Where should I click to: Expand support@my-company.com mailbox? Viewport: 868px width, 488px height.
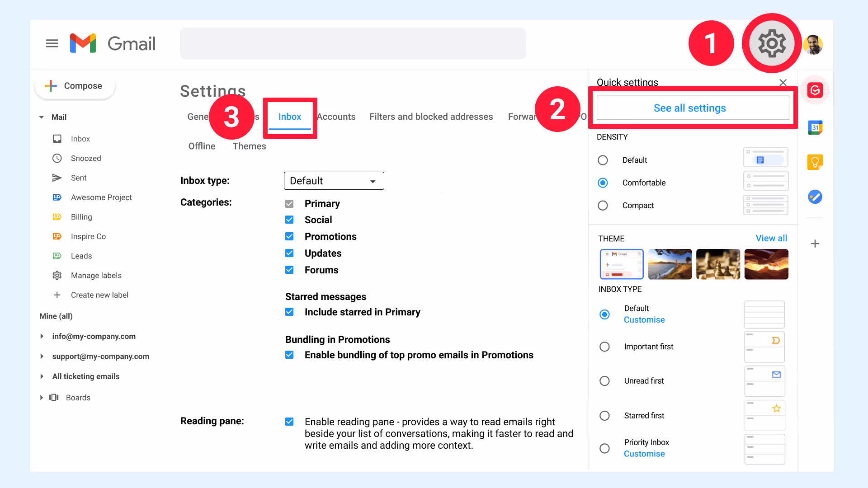42,357
